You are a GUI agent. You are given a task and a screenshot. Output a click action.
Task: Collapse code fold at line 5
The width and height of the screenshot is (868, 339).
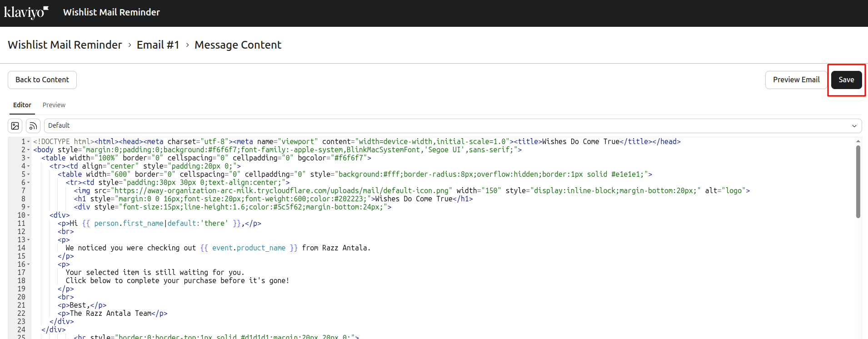click(29, 174)
